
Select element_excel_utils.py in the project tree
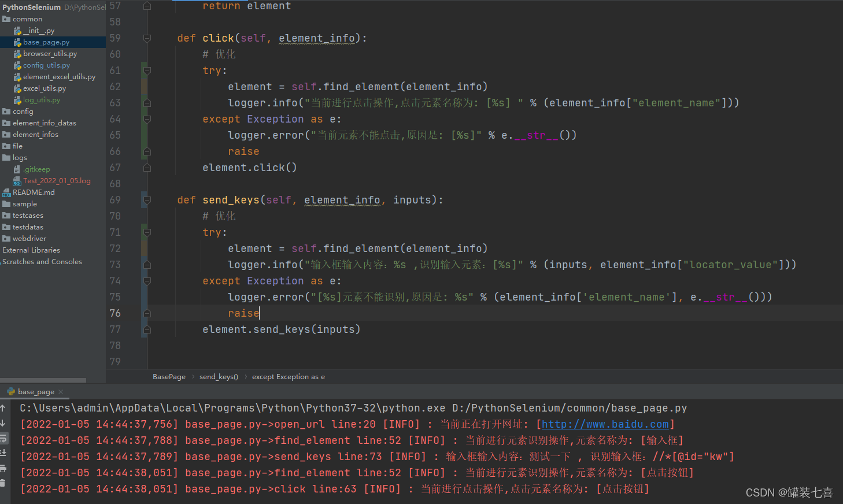tap(59, 77)
